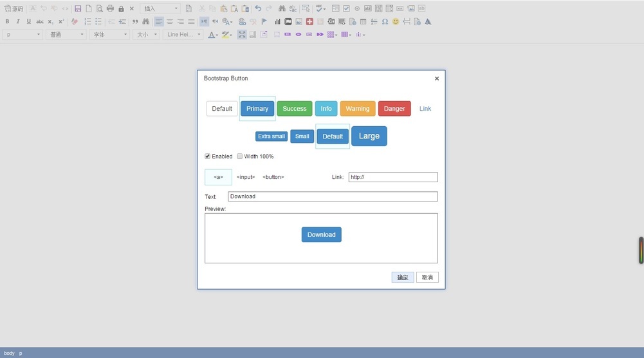Open the 插入 dropdown
This screenshot has height=358, width=644.
point(161,8)
